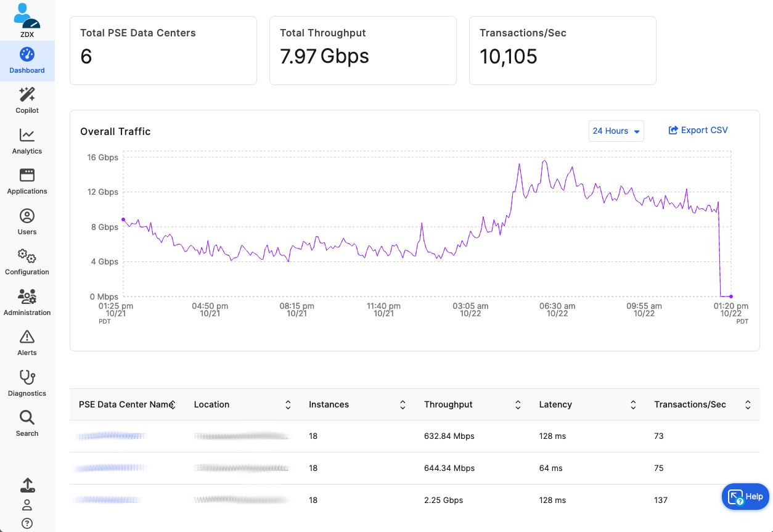
Task: Open Administration sidebar icon
Action: [x=27, y=297]
